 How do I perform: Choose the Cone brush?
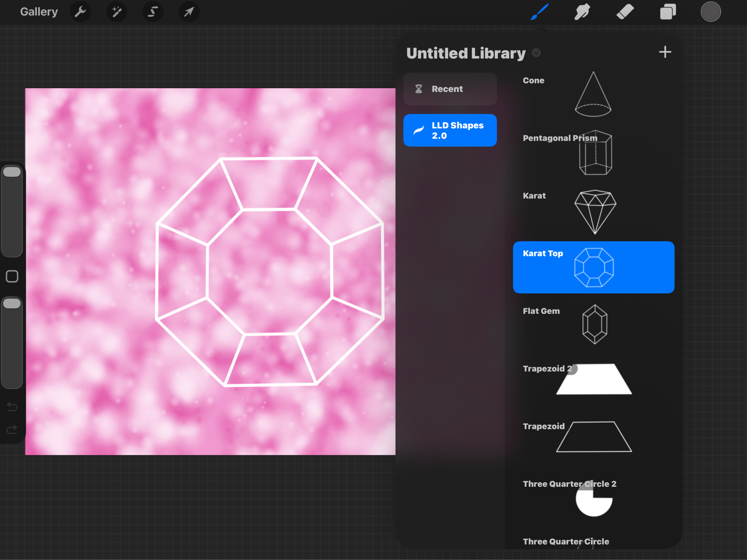(594, 94)
